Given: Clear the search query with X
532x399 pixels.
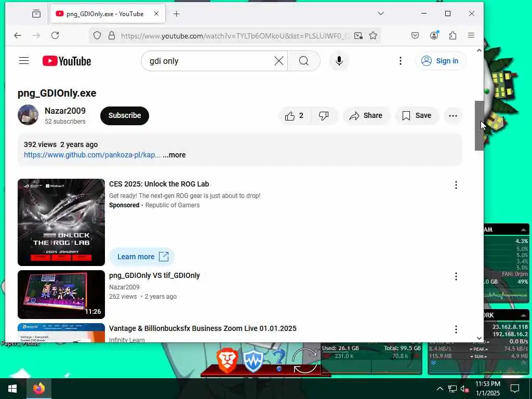Looking at the screenshot, I should pyautogui.click(x=279, y=61).
